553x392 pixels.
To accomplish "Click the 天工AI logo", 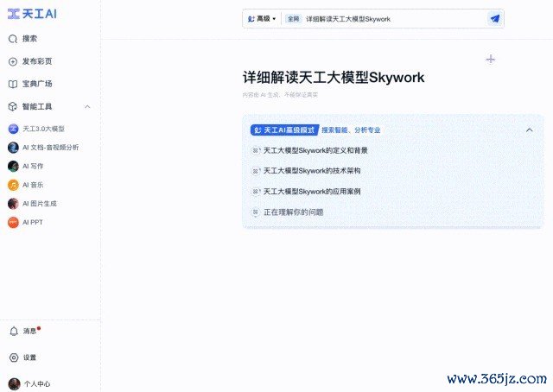I will [32, 14].
